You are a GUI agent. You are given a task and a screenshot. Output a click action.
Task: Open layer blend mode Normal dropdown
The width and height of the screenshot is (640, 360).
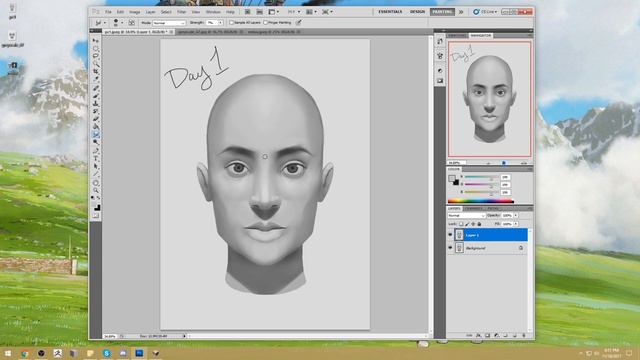(x=467, y=216)
